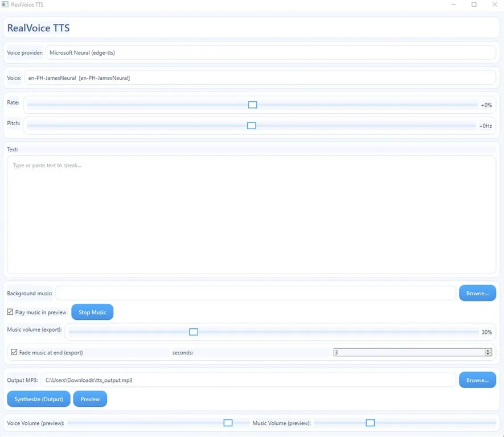Screen dimensions: 504x437
Task: Click the Pitch slider handle
Action: coord(252,126)
